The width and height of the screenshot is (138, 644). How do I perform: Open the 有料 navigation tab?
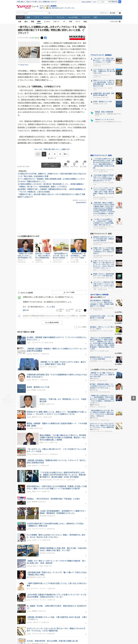tap(95, 17)
